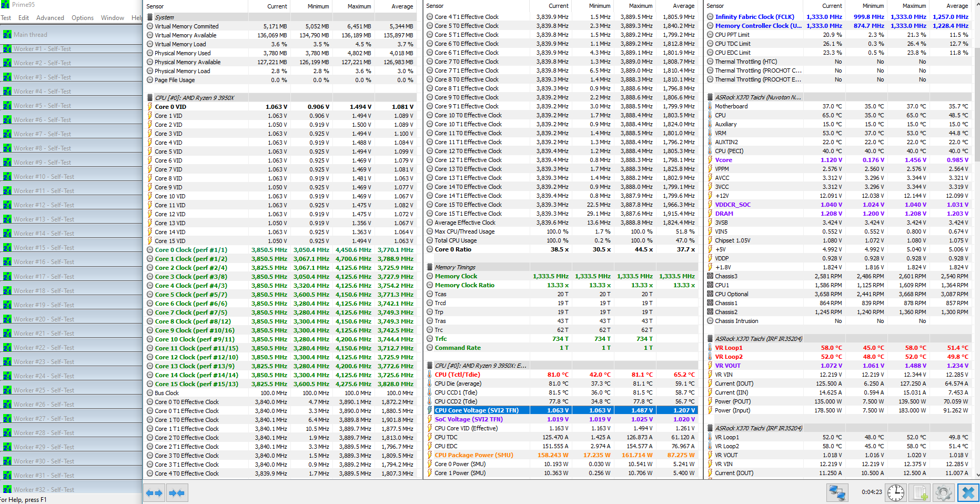
Task: Open the Edit menu in Prime95
Action: 24,18
